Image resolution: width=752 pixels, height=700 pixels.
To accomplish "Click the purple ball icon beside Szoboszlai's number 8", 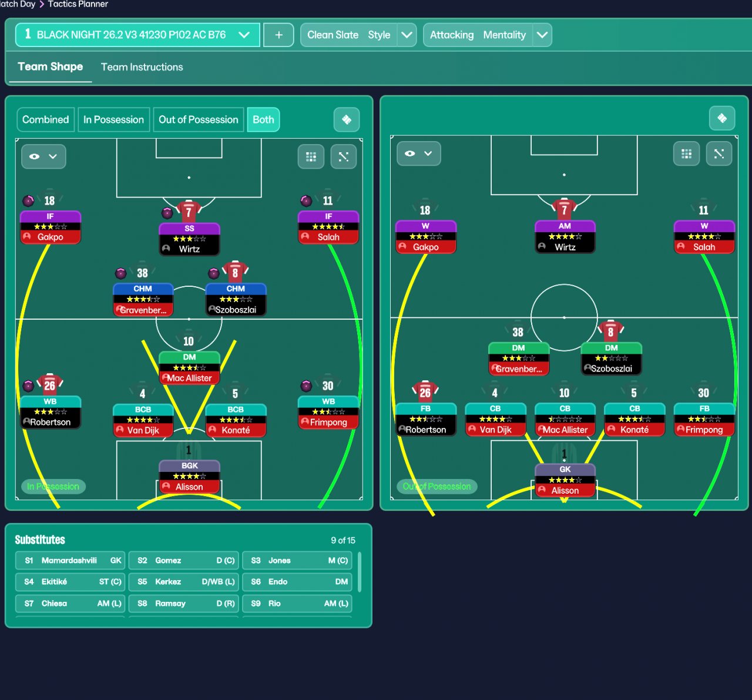I will click(x=214, y=273).
